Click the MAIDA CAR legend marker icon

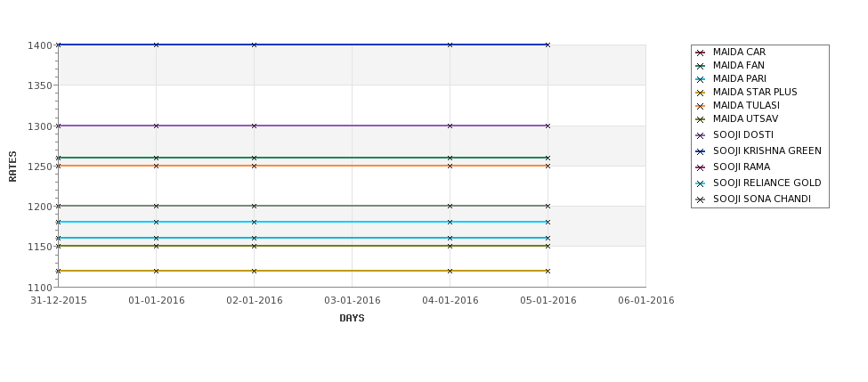[700, 53]
